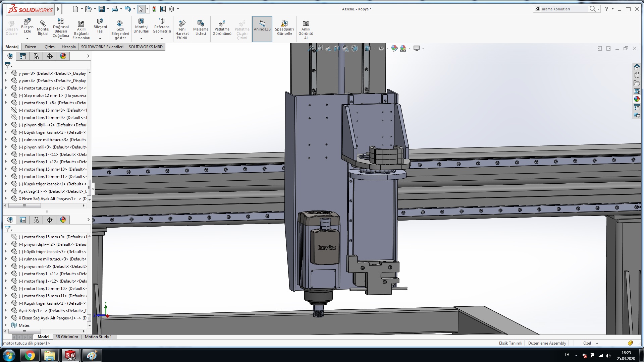Toggle Hide/Show Items eye icon

(x=381, y=48)
